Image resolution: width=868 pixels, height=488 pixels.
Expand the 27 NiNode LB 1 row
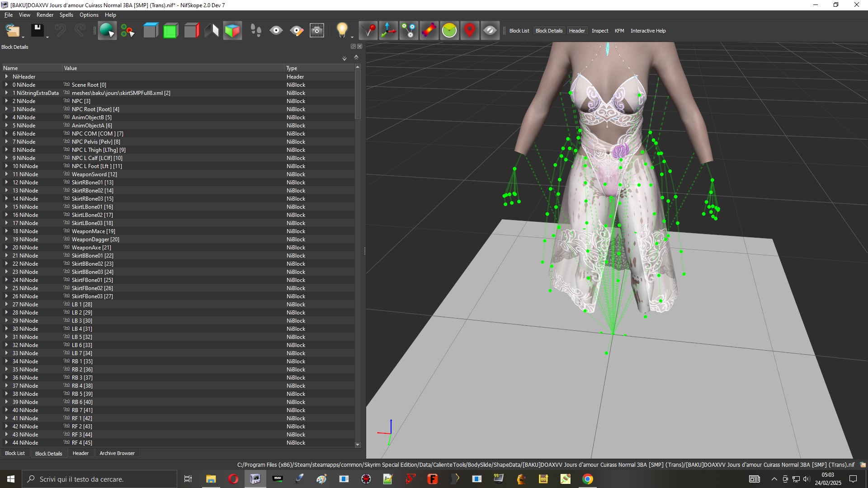6,304
